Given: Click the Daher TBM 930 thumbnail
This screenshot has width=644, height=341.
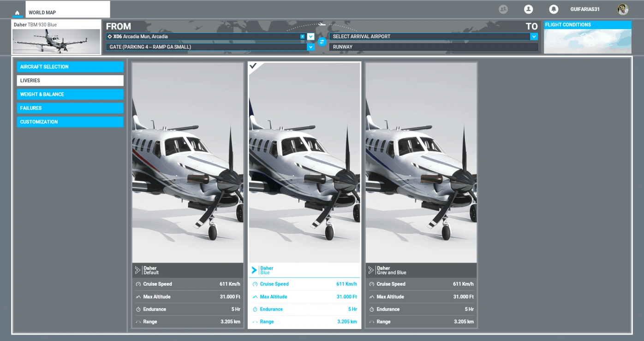Looking at the screenshot, I should pos(56,41).
